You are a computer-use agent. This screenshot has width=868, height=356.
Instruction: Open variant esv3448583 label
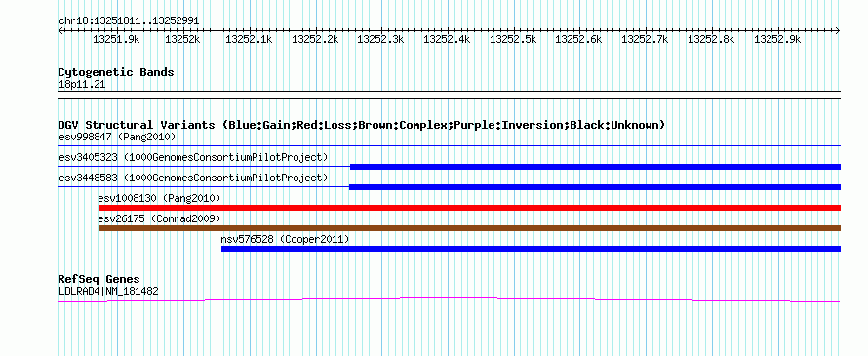pyautogui.click(x=193, y=178)
